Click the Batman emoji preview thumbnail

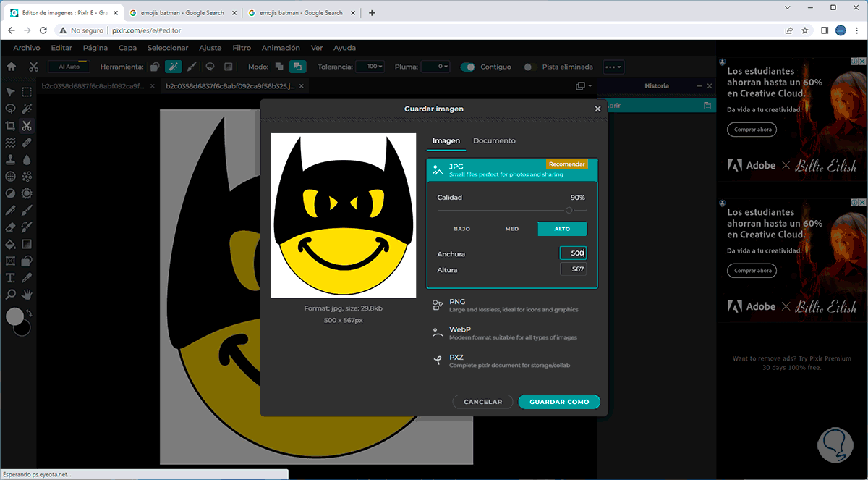(x=344, y=215)
